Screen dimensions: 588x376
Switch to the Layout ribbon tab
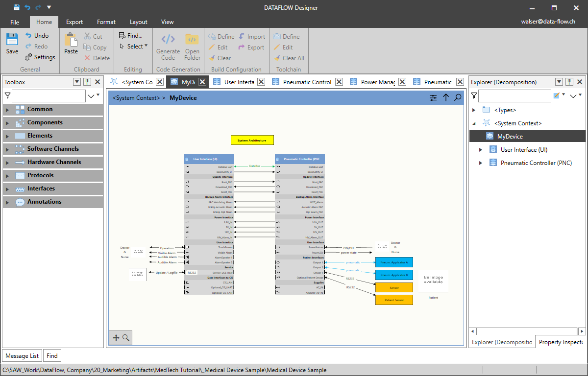tap(139, 22)
